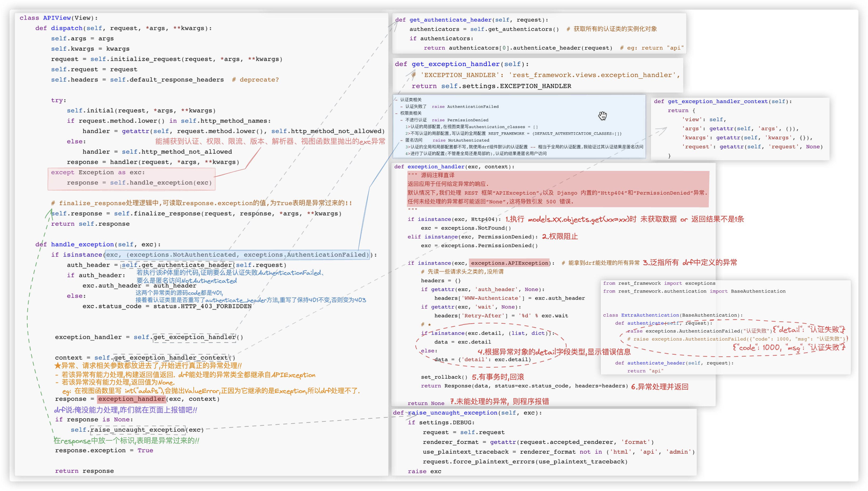Click handwritten note '{"code": 1000, "msg": "认证失败"}'
Screen dimensions: 868x491
pos(789,348)
